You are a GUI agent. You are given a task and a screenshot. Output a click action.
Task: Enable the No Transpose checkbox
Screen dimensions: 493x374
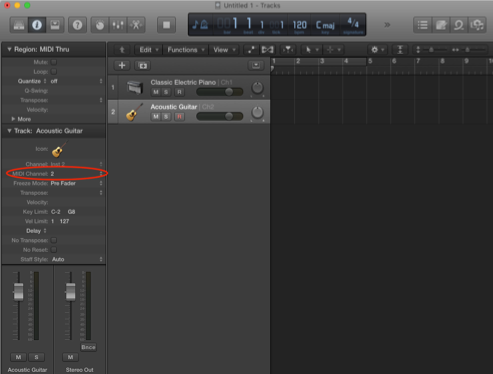(54, 240)
